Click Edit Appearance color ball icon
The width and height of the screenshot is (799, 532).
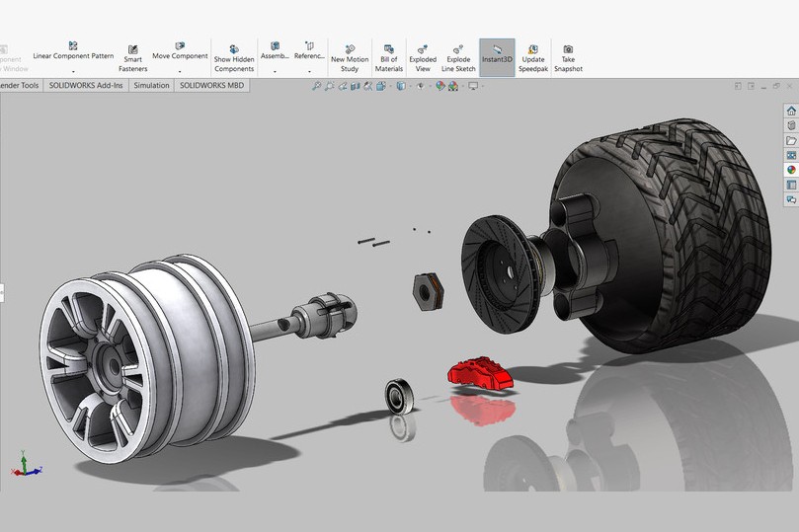(440, 86)
